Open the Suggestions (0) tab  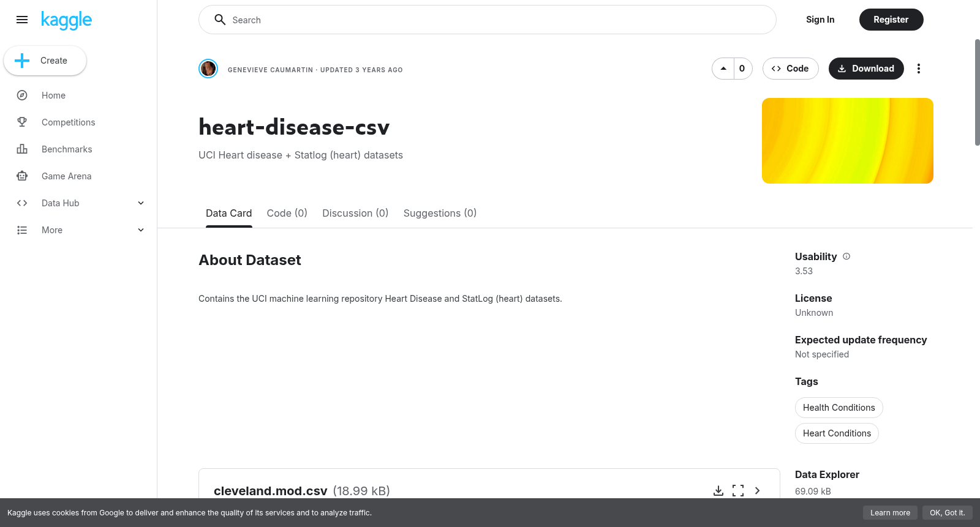(440, 213)
